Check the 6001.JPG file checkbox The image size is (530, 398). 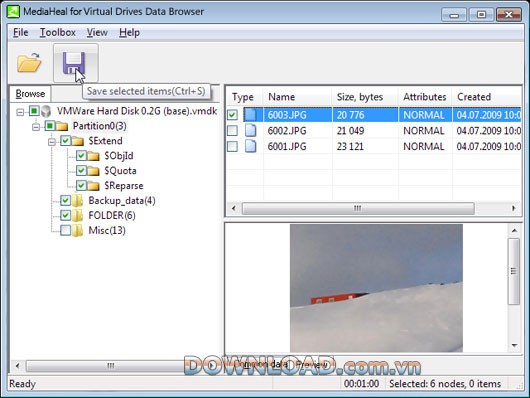click(232, 146)
